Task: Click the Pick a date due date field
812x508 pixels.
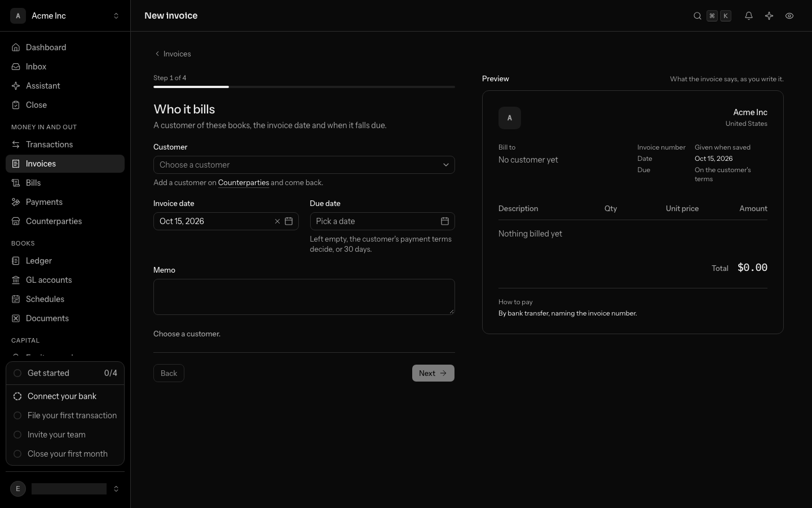Action: tap(382, 221)
